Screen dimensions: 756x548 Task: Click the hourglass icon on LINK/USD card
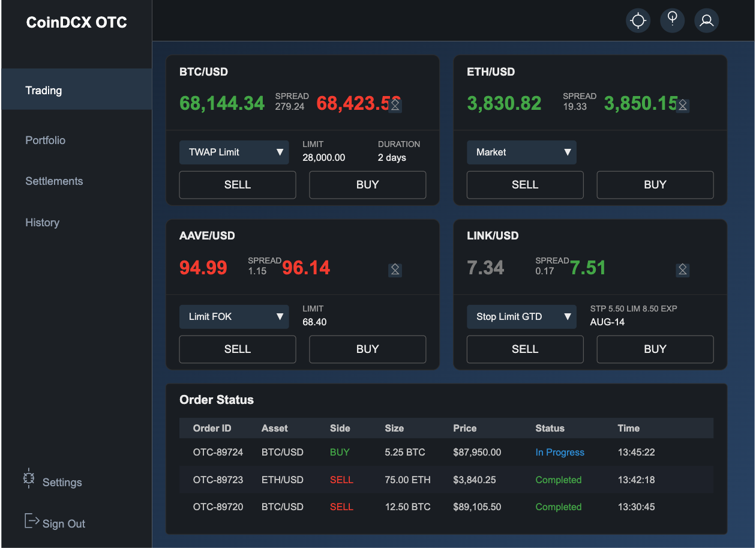[x=682, y=269]
